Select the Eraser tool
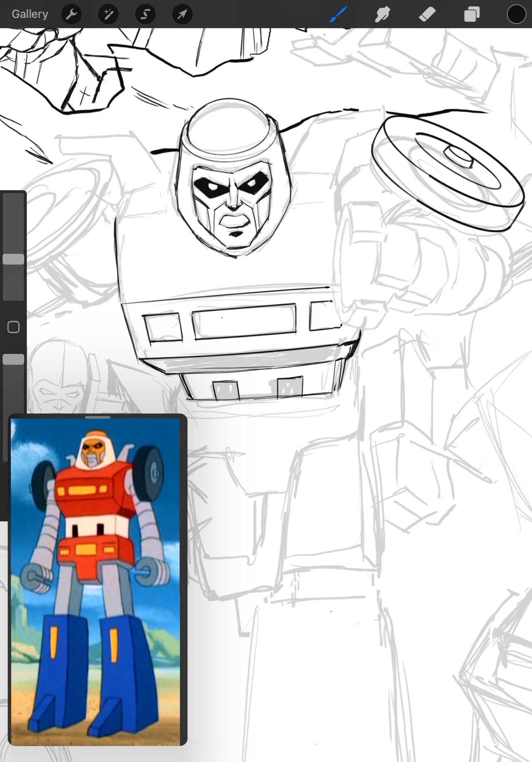 [x=427, y=14]
